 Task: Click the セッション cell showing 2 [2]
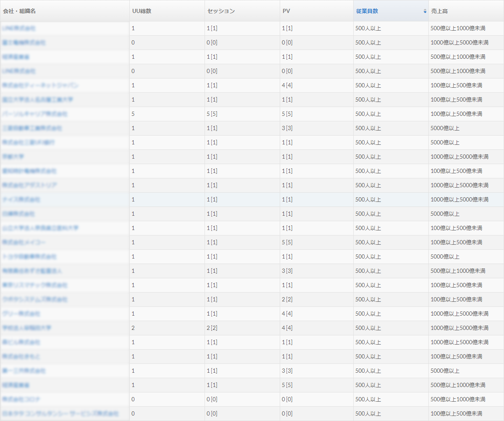click(x=212, y=328)
